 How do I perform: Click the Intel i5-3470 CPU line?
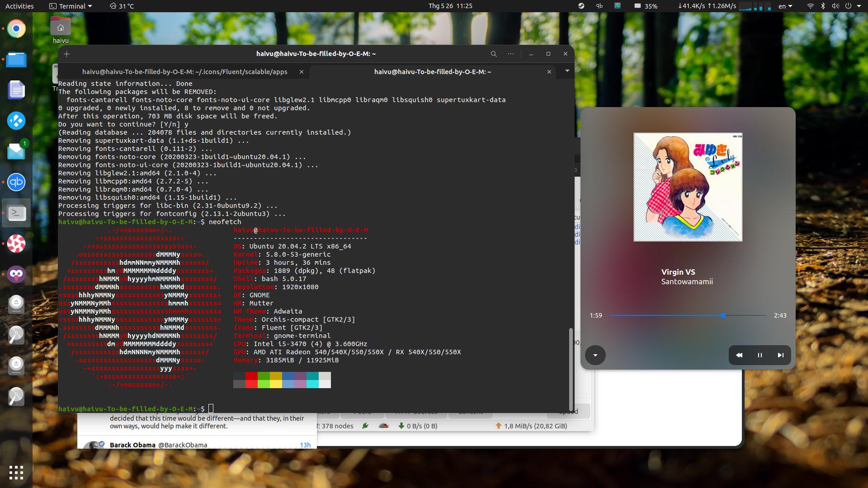click(300, 344)
